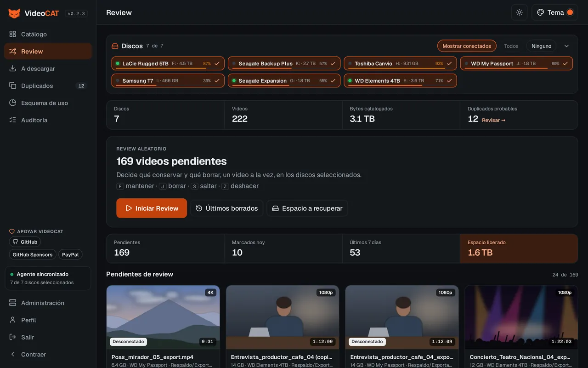Open Perfil via its user icon
Image resolution: width=588 pixels, height=368 pixels.
tap(13, 320)
